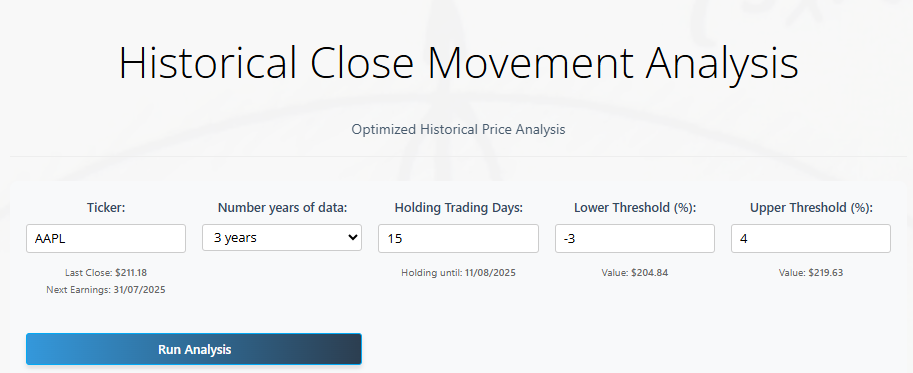Click the chevron arrow beside 3 years
The height and width of the screenshot is (373, 913).
point(352,237)
